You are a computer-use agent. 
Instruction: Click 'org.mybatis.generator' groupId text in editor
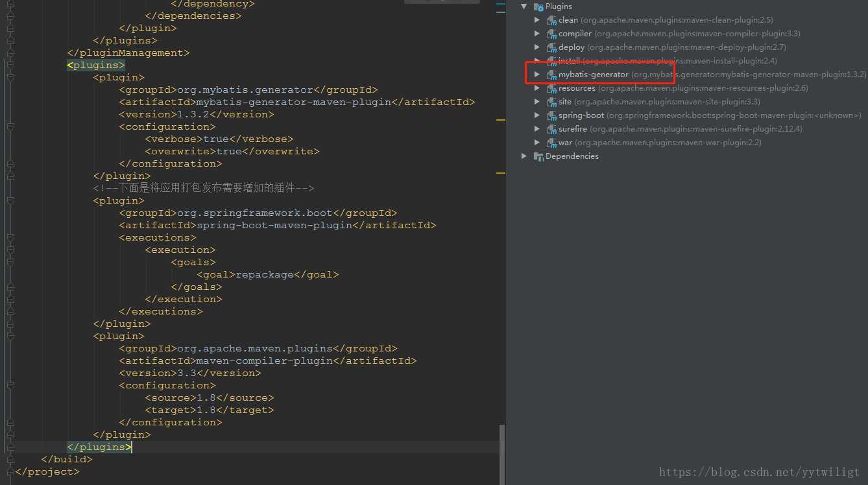[245, 89]
